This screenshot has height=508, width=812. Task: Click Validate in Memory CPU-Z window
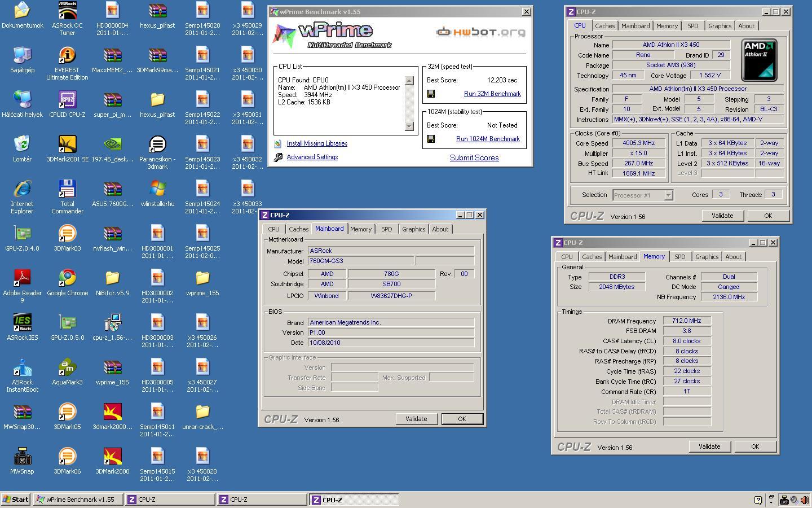(x=709, y=446)
